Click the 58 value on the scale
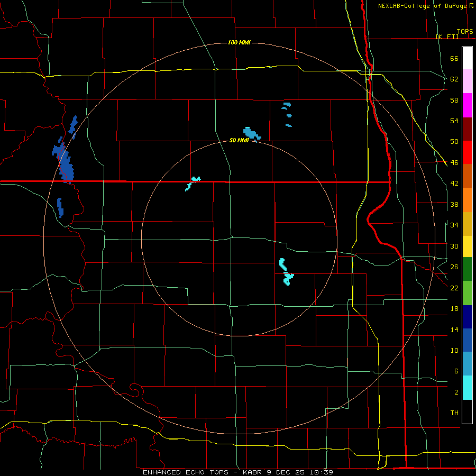Screen dimensions: 476x476 click(454, 100)
